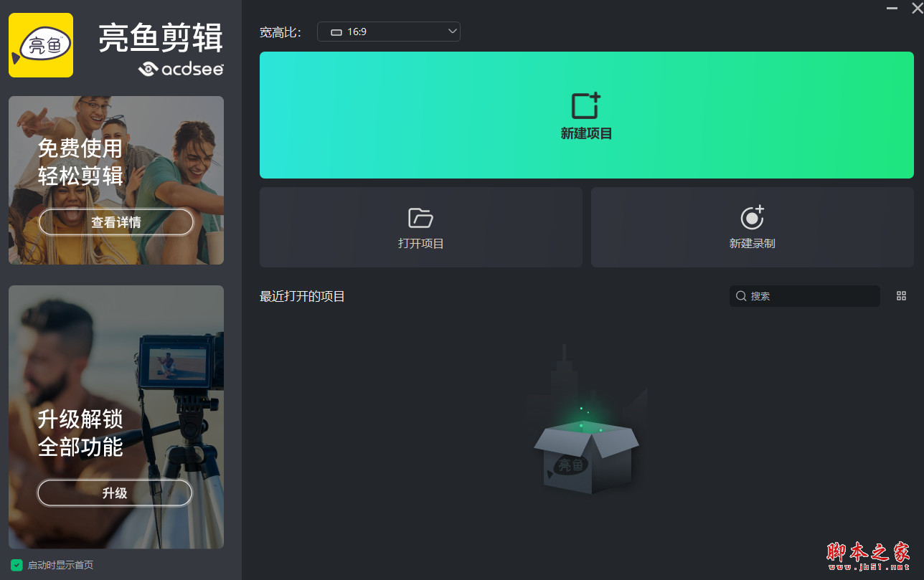Open the 宽高比 aspect ratio dropdown
This screenshot has width=924, height=580.
tap(388, 32)
